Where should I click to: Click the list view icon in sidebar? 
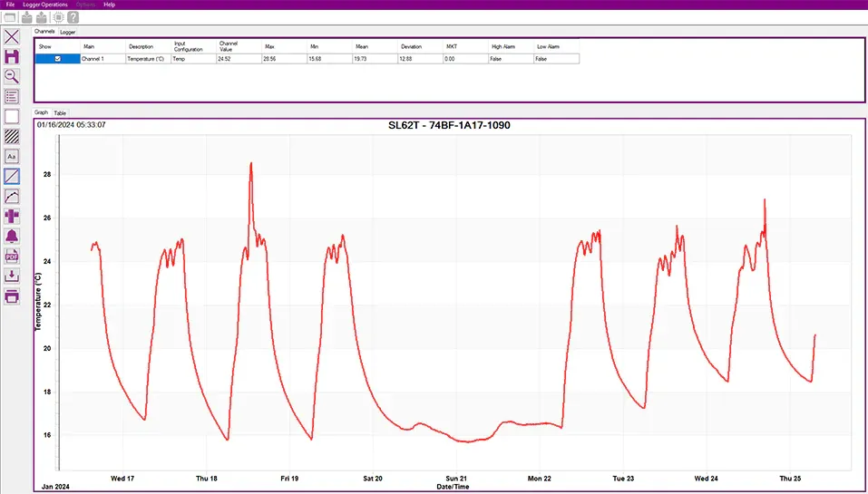pyautogui.click(x=12, y=96)
